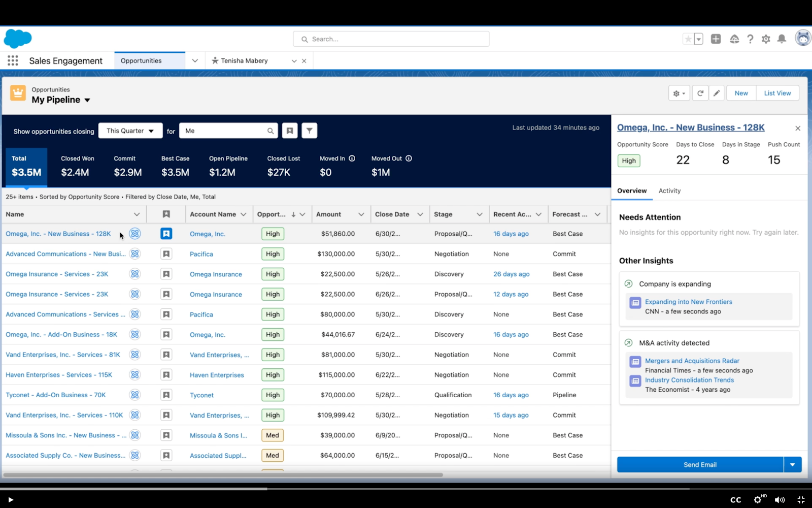
Task: Click inside the global Search field
Action: click(x=391, y=39)
